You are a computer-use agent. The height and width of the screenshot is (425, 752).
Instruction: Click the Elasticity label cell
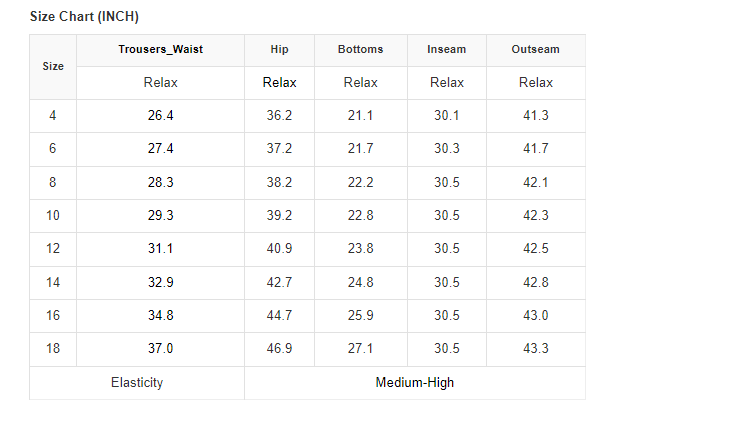click(x=137, y=382)
